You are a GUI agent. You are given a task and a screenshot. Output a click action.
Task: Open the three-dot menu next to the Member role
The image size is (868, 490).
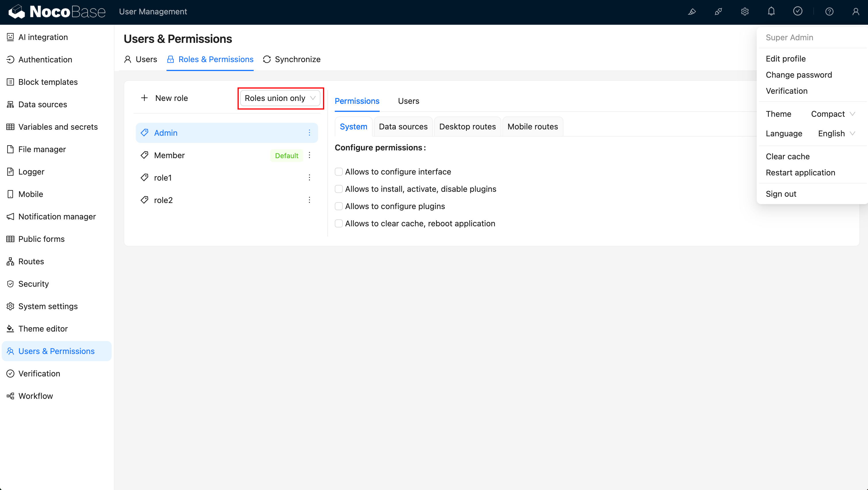(309, 155)
